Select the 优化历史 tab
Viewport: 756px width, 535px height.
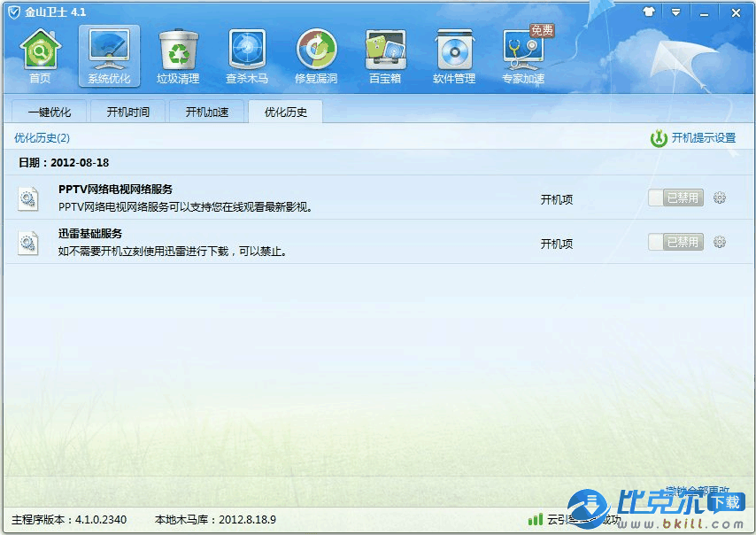(x=286, y=112)
